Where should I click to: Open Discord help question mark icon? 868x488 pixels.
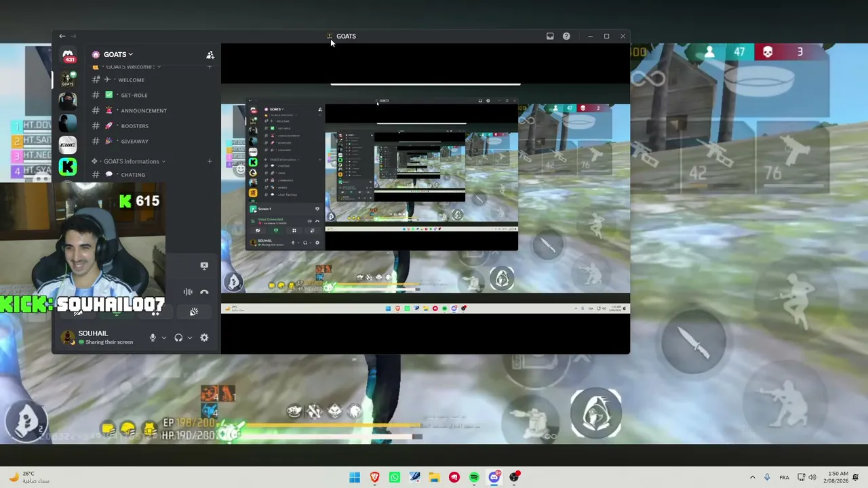click(x=566, y=36)
